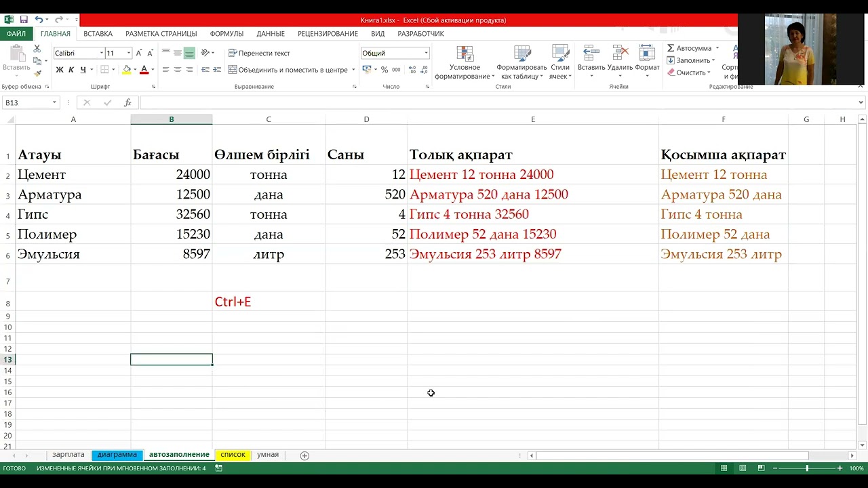The width and height of the screenshot is (868, 488).
Task: Click the red font color button
Action: coord(144,70)
